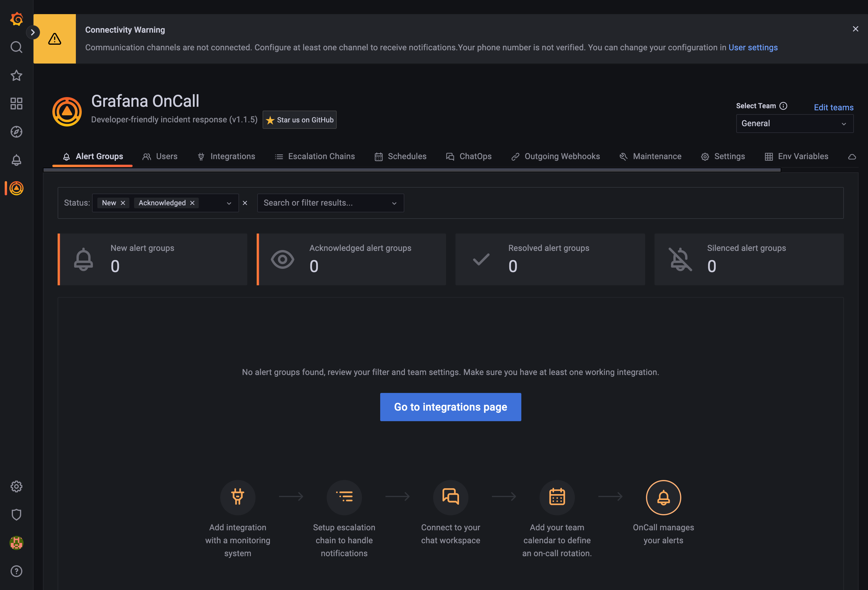Switch to the Schedules tab
The height and width of the screenshot is (590, 868).
point(407,156)
